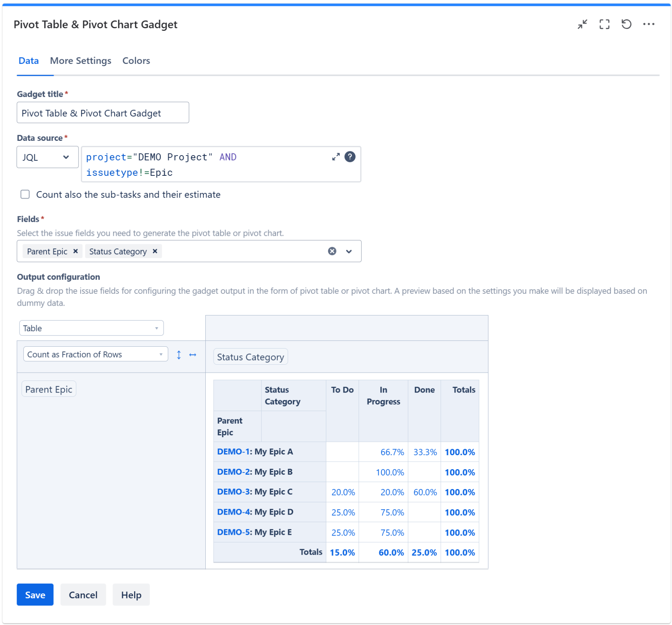Switch to the Colors tab
Viewport: 672px width, 625px height.
[136, 61]
